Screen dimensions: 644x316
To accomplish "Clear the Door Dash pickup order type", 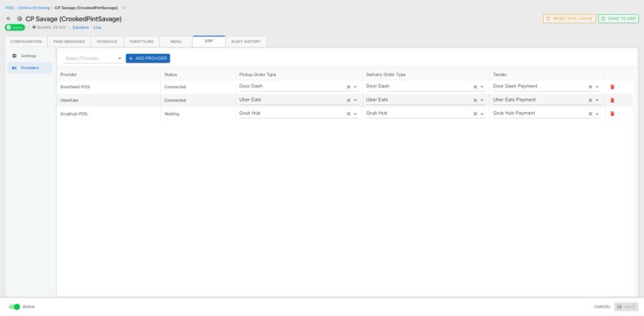I will pyautogui.click(x=348, y=87).
